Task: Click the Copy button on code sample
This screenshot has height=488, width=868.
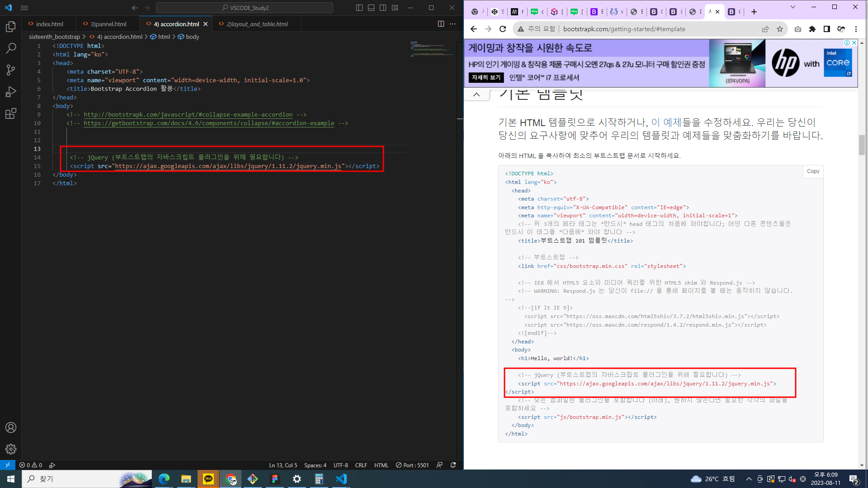Action: coord(813,171)
